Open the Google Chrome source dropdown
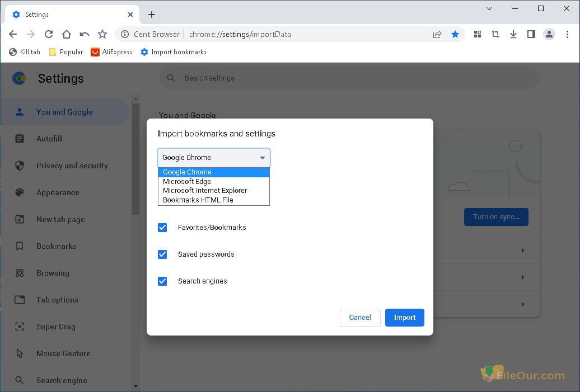580x392 pixels. coord(214,157)
